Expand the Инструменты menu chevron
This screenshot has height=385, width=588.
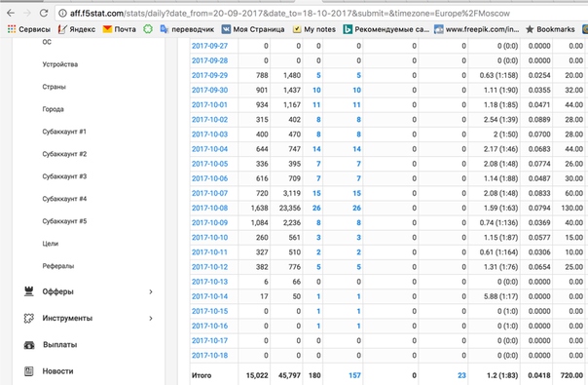(151, 318)
